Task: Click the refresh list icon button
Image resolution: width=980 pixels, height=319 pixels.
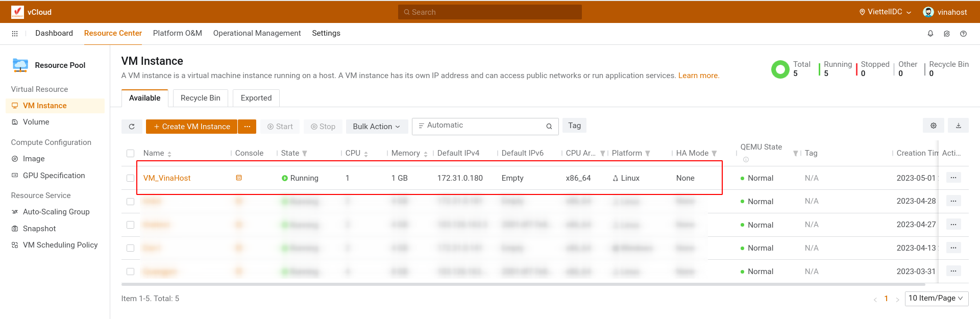Action: click(x=132, y=127)
